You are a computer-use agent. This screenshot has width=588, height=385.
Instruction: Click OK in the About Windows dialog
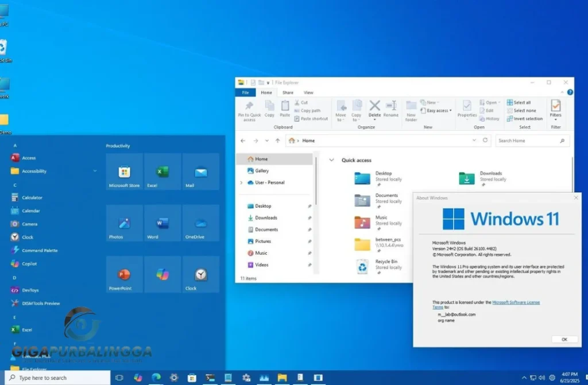pyautogui.click(x=563, y=339)
